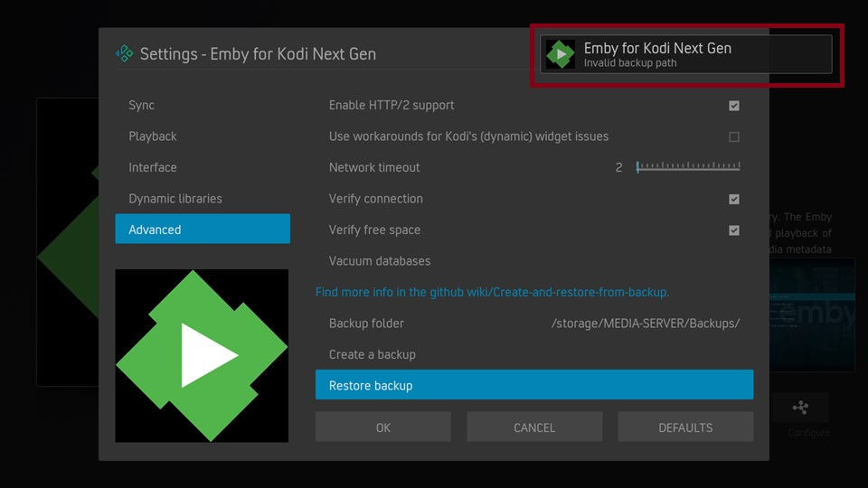
Task: Select Create a backup
Action: click(373, 354)
